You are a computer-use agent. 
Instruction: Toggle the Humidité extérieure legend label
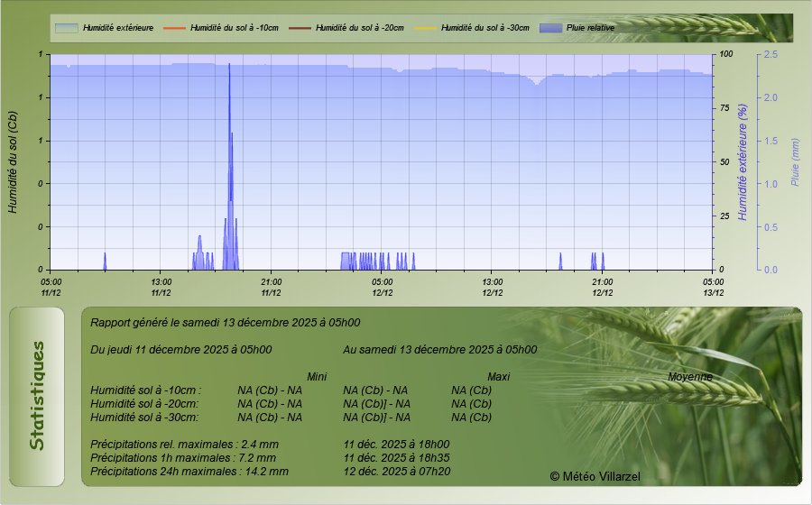(116, 28)
